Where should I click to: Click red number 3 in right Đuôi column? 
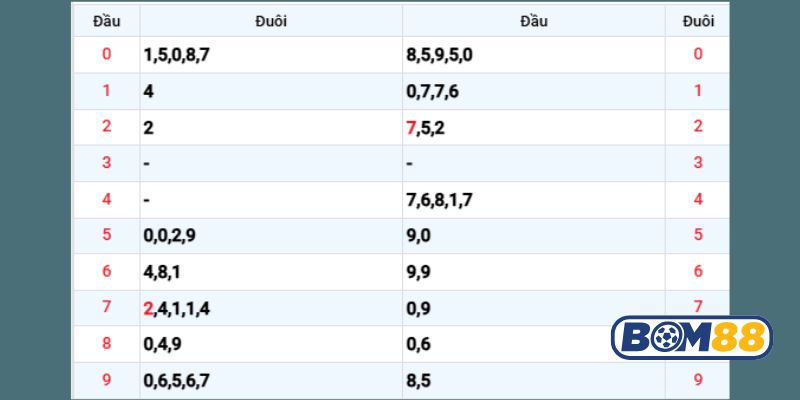click(x=698, y=162)
